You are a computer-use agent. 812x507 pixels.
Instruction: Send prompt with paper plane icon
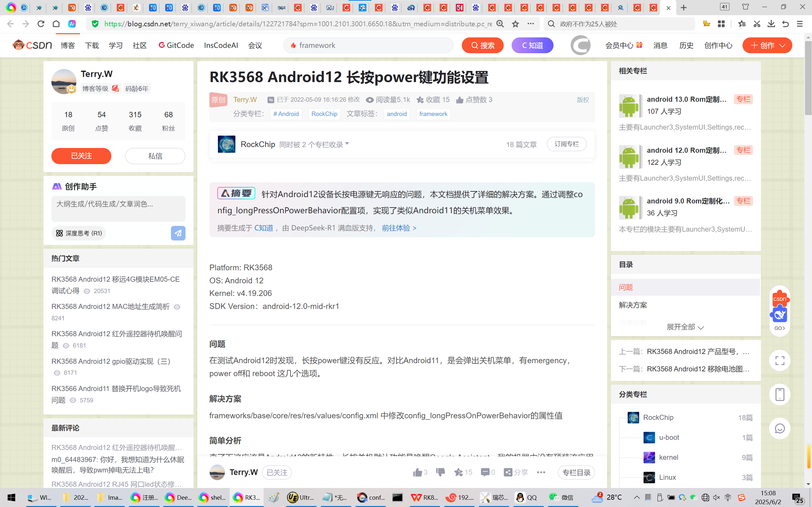click(x=178, y=233)
